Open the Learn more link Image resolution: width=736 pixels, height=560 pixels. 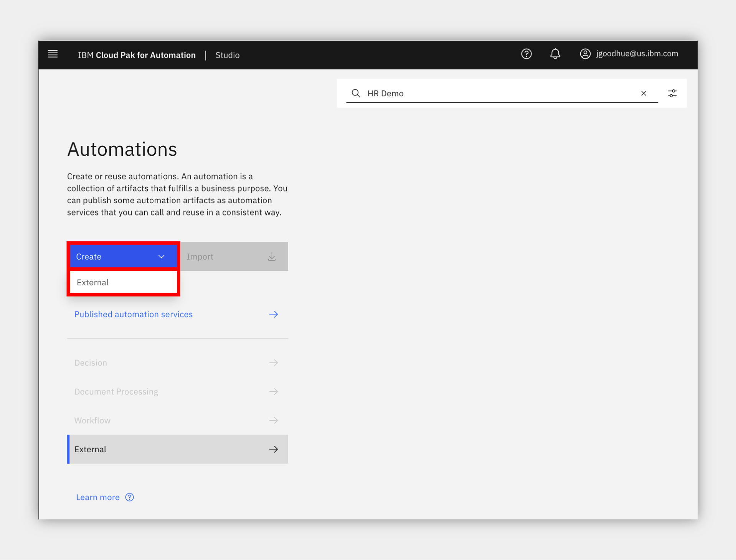(x=98, y=497)
